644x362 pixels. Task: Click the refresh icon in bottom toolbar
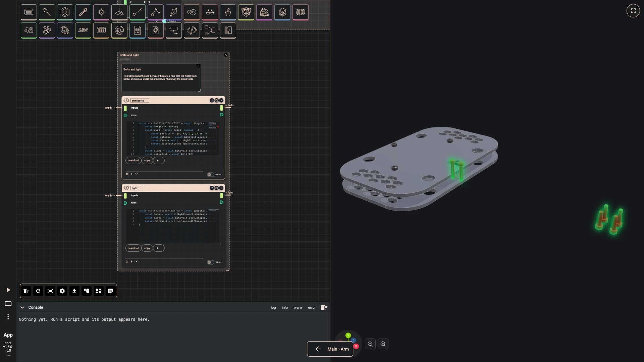click(38, 291)
